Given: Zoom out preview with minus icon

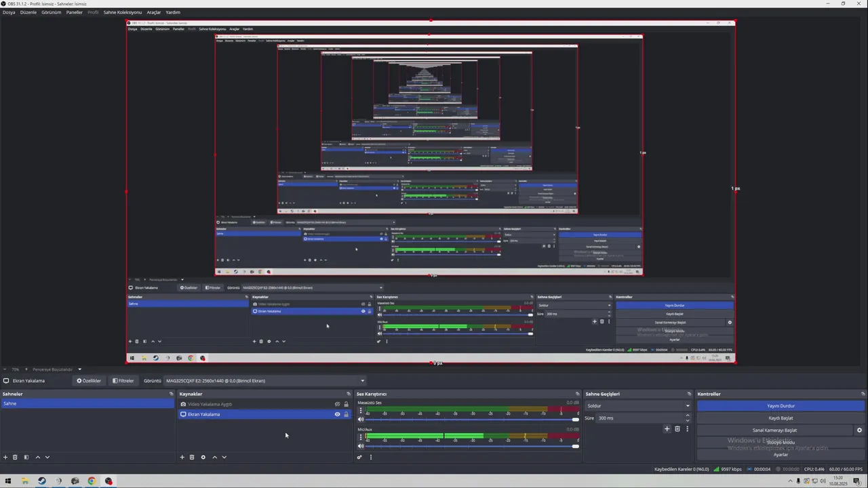Looking at the screenshot, I should coord(5,369).
